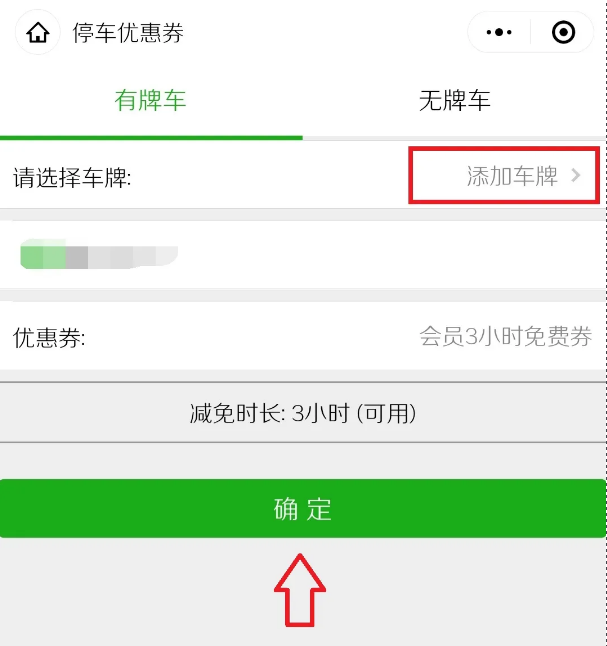
Task: Open 添加车牌 to add a plate
Action: (512, 176)
